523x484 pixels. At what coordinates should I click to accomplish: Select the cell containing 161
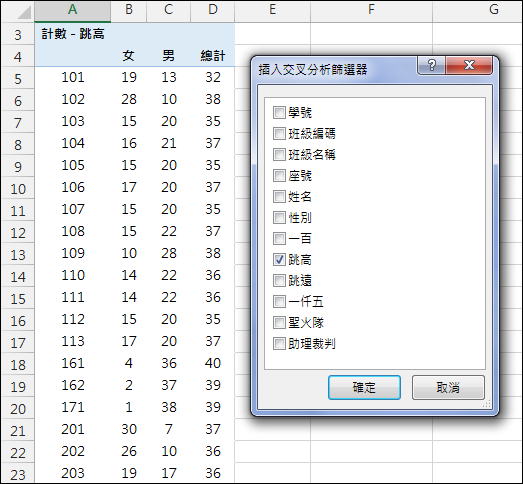click(x=72, y=364)
